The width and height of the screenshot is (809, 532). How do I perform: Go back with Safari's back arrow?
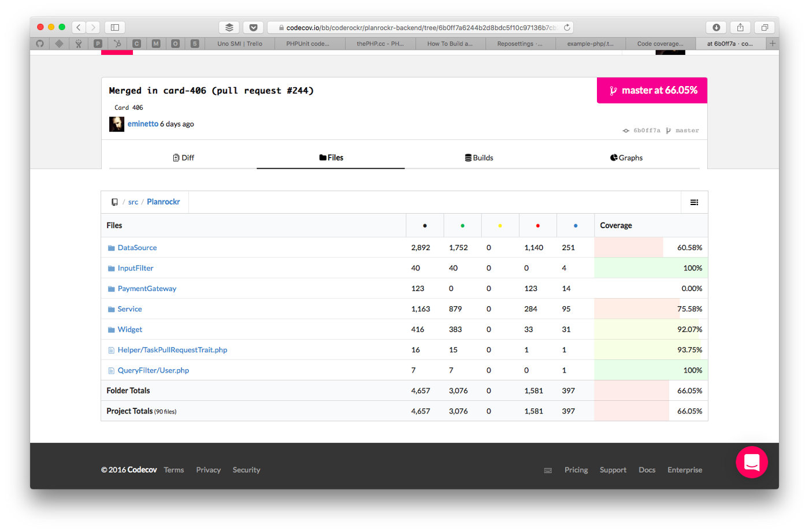tap(79, 27)
